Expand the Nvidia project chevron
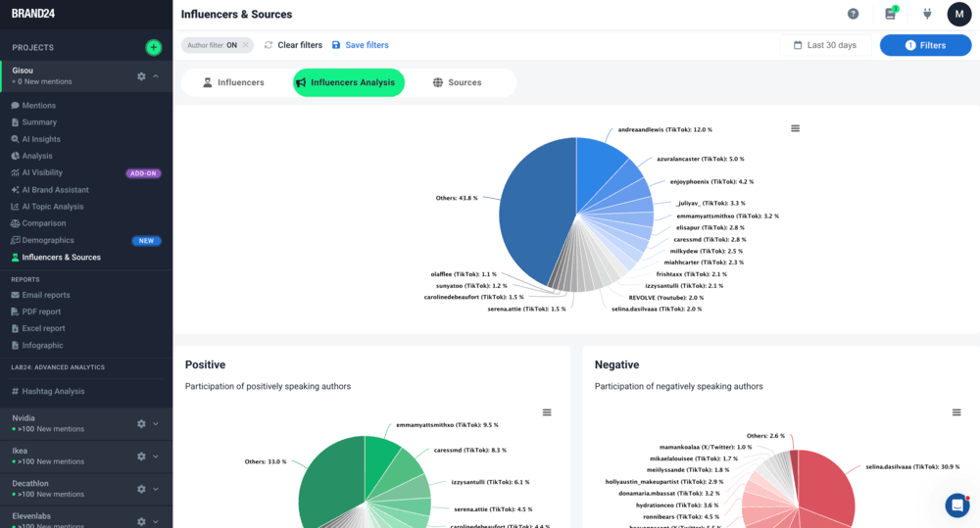Viewport: 980px width, 528px height. (x=156, y=423)
